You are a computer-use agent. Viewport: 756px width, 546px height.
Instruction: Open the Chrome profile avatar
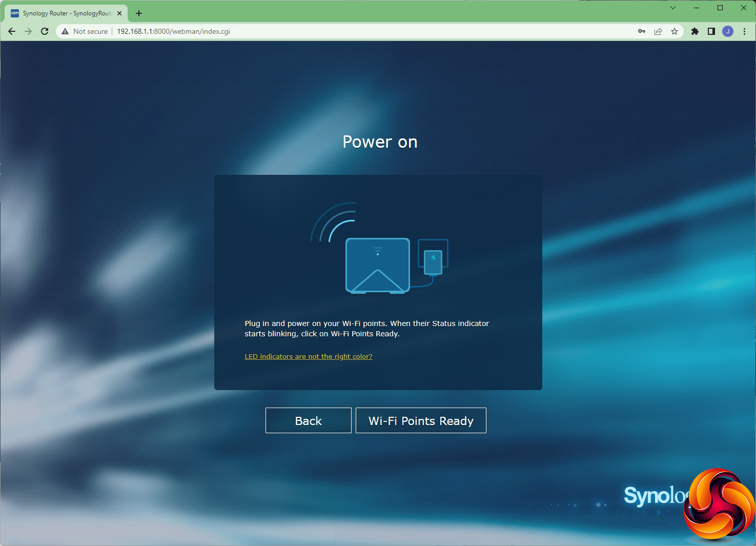(x=728, y=31)
